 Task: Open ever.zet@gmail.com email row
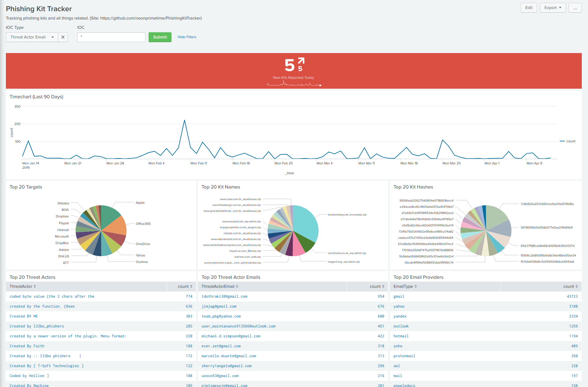pos(293,346)
